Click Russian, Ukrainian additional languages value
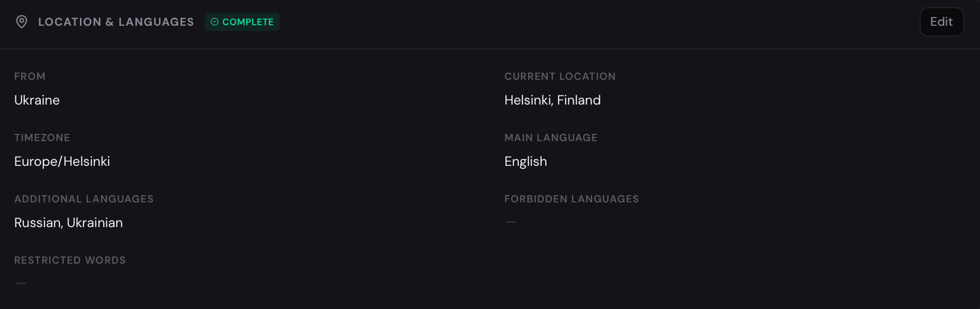The width and height of the screenshot is (980, 309). coord(69,222)
